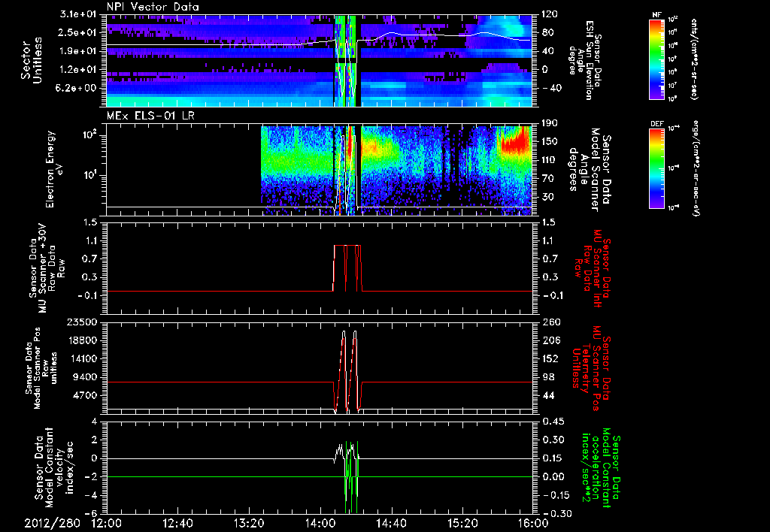
Task: Click the 12:00 time axis label
Action: coord(107,523)
